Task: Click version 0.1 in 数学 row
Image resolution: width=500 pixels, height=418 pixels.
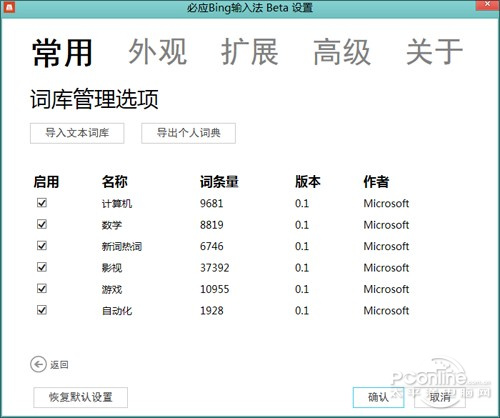Action: tap(302, 225)
